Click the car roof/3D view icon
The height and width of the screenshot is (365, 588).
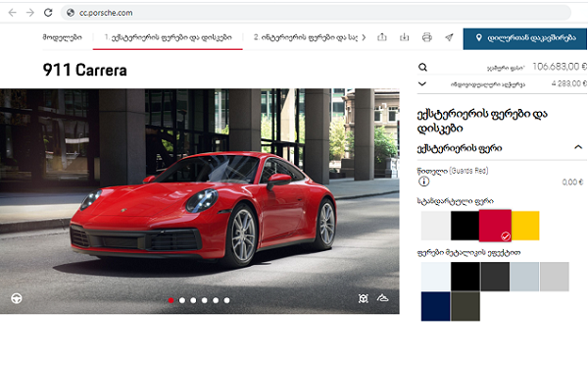click(x=382, y=298)
